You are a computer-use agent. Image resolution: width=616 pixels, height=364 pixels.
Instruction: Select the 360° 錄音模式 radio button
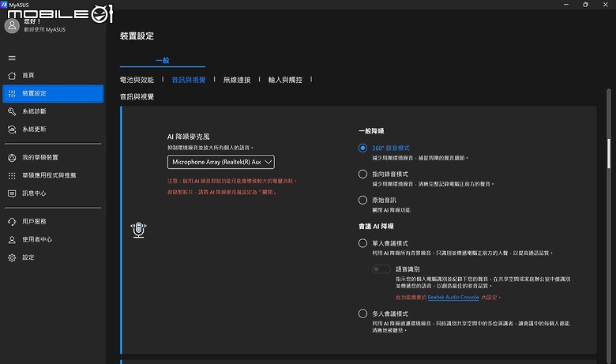(x=362, y=148)
